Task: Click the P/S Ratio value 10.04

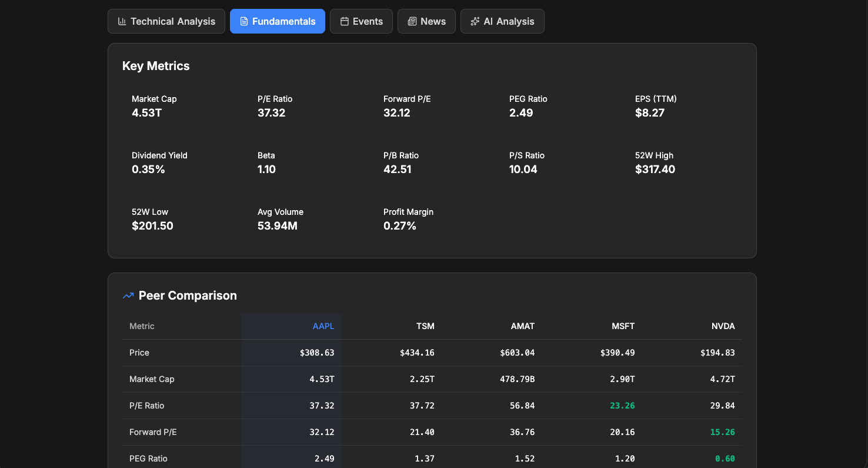Action: pos(523,170)
